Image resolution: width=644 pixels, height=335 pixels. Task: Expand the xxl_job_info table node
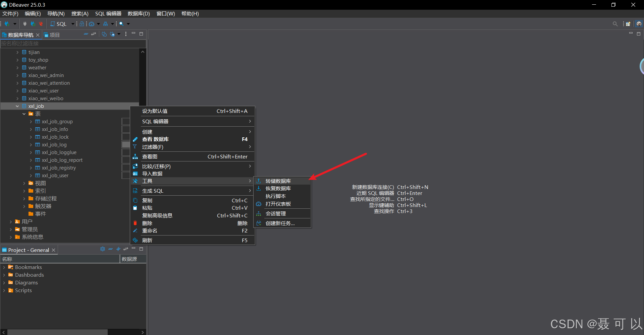tap(31, 129)
